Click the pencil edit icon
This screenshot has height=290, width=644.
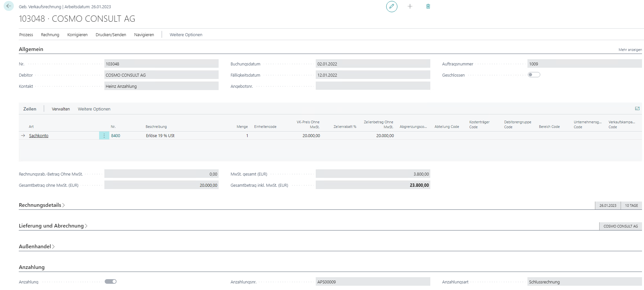(x=391, y=6)
